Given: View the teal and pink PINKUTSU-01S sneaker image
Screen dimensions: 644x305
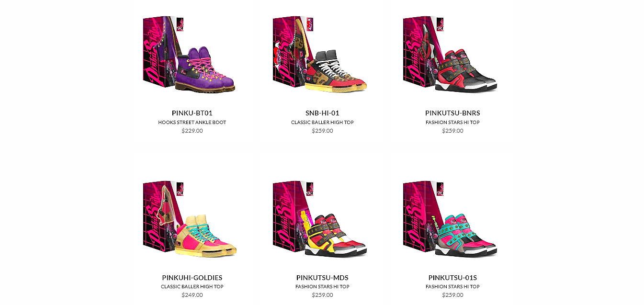Looking at the screenshot, I should click(450, 219).
